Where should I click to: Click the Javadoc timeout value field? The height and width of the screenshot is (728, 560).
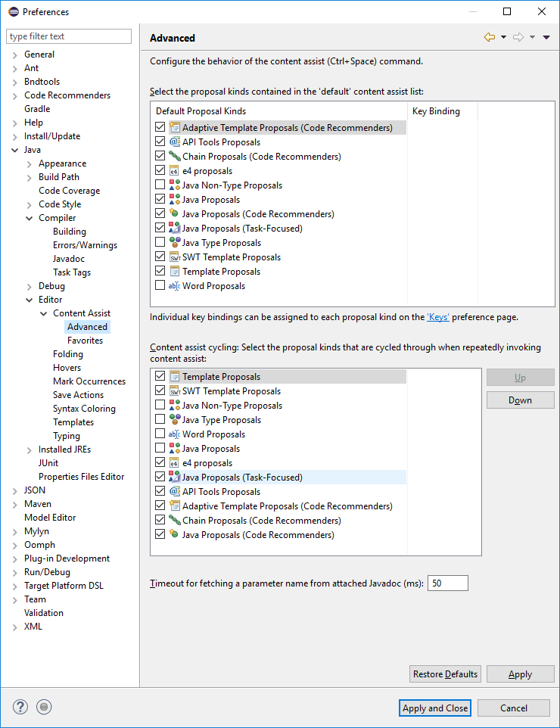coord(448,583)
